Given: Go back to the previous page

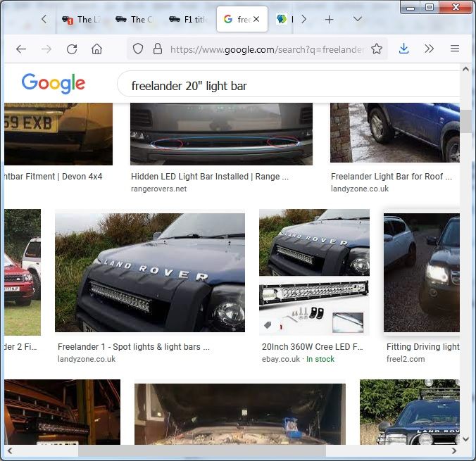Looking at the screenshot, I should click(x=21, y=49).
